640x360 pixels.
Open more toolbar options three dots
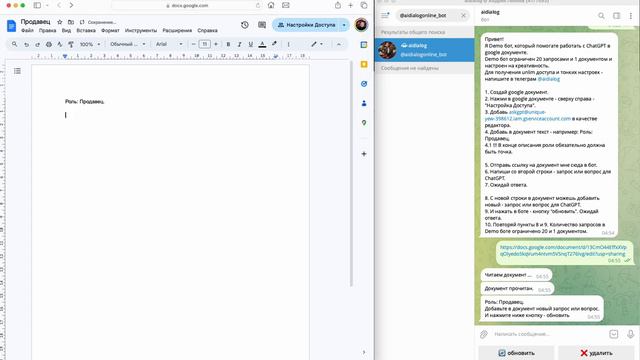pos(289,44)
